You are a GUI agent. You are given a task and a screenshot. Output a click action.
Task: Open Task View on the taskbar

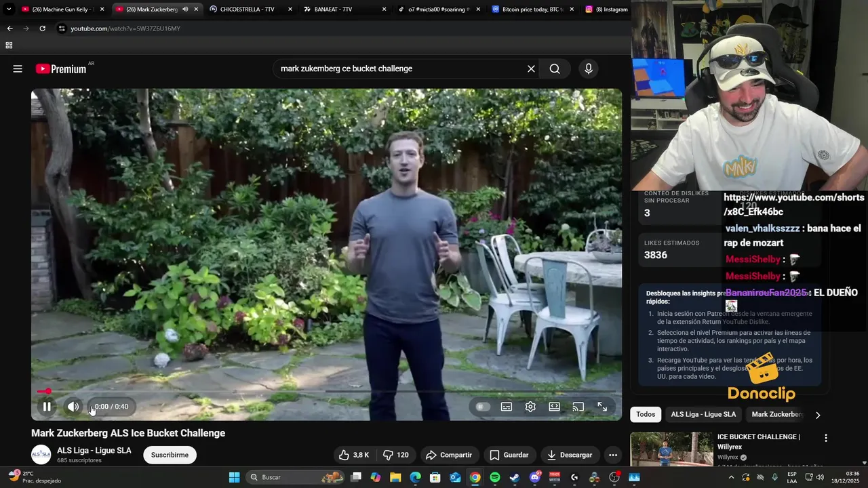click(x=356, y=477)
